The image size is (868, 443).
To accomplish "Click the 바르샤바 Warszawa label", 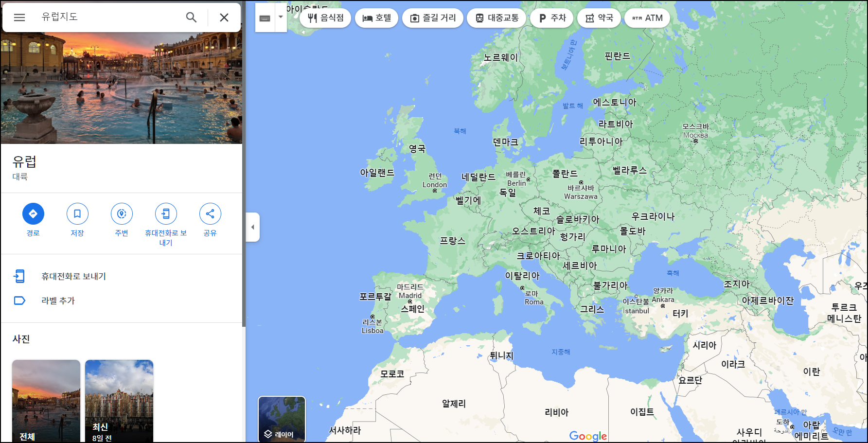I will (x=581, y=192).
